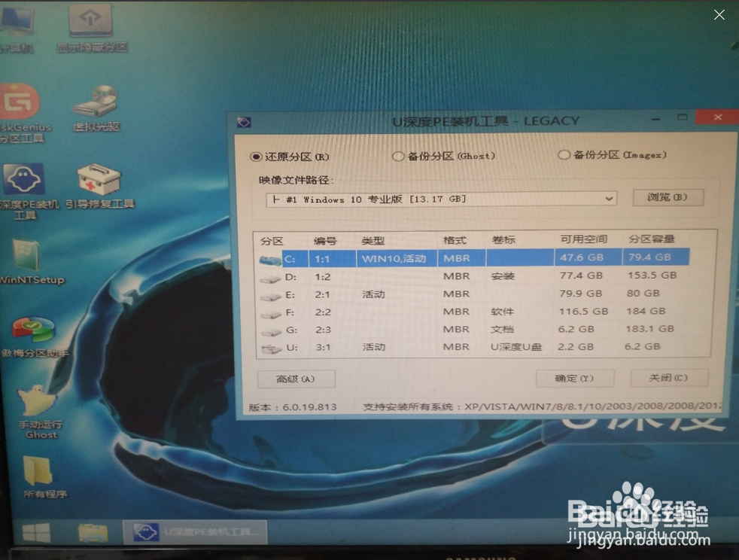Click the drive icon of the E: partition row
Viewport: 739px width, 560px height.
(x=271, y=297)
